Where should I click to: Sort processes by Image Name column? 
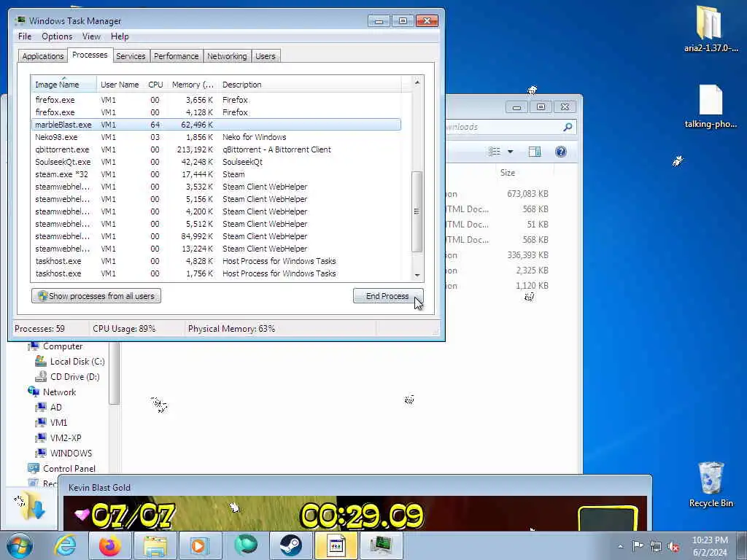[64, 85]
